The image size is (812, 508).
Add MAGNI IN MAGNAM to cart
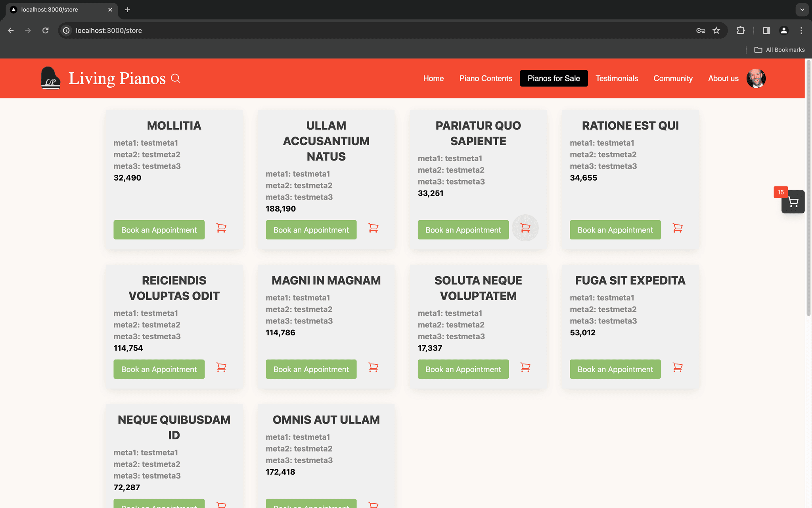pyautogui.click(x=373, y=368)
